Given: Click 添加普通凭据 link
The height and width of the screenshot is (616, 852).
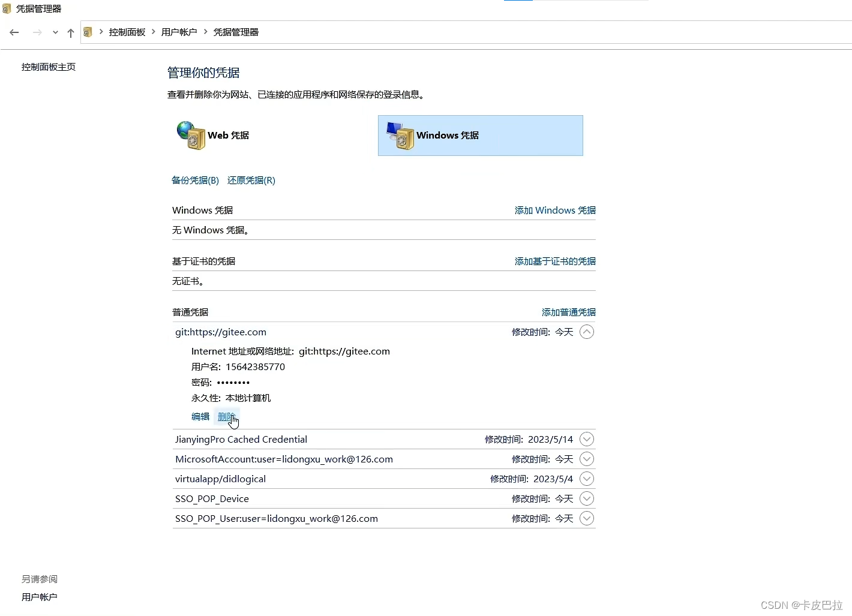Looking at the screenshot, I should pos(569,312).
